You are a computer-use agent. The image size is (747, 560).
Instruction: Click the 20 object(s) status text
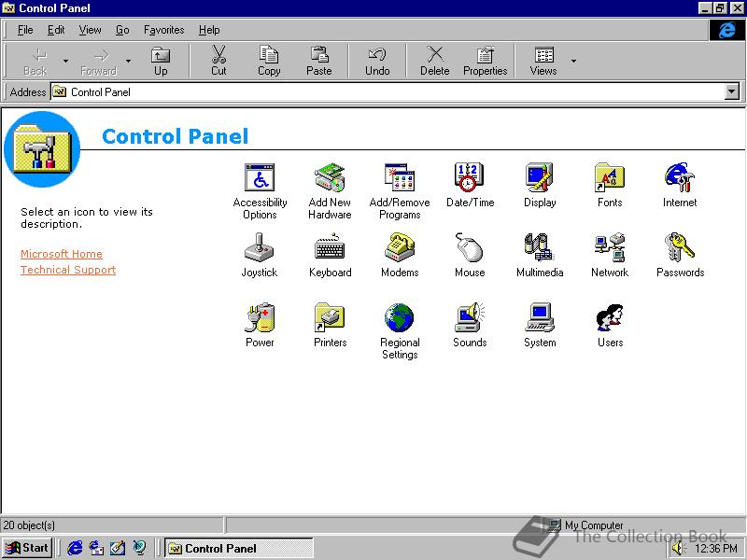(29, 525)
